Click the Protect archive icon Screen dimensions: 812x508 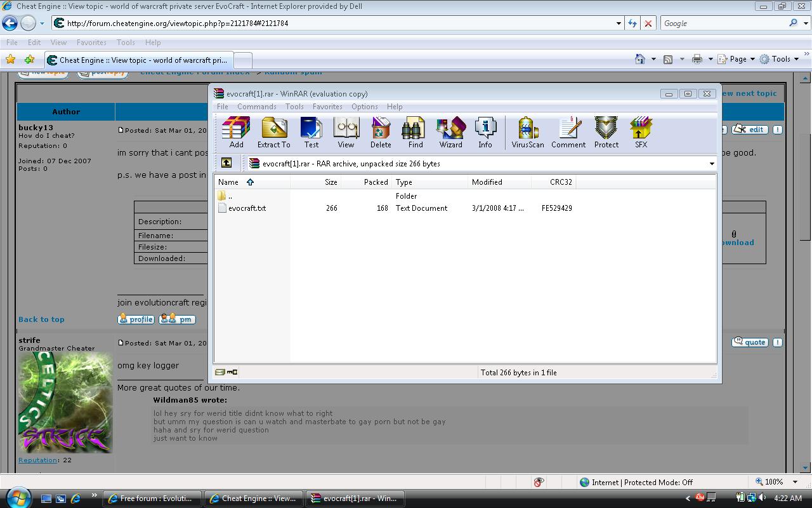tap(606, 133)
